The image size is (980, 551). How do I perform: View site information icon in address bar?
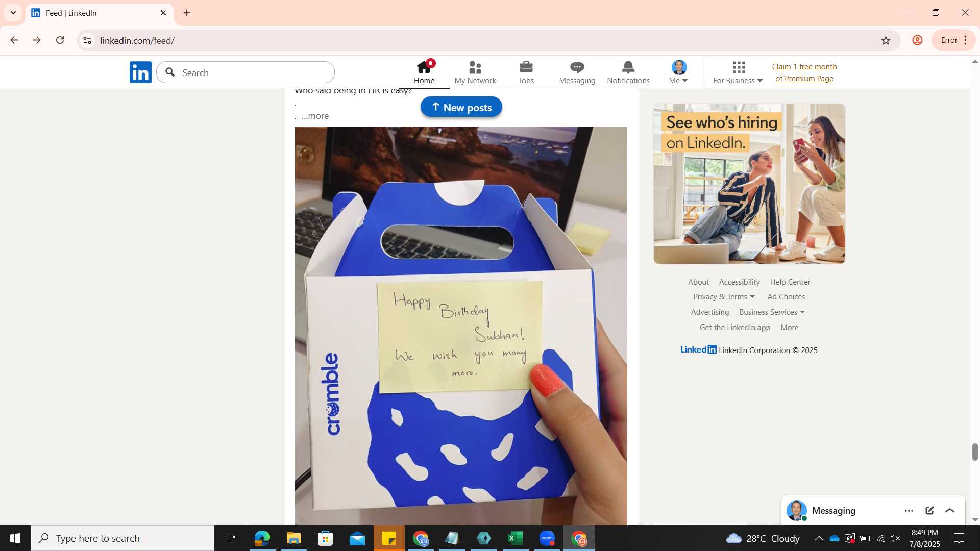pyautogui.click(x=87, y=40)
